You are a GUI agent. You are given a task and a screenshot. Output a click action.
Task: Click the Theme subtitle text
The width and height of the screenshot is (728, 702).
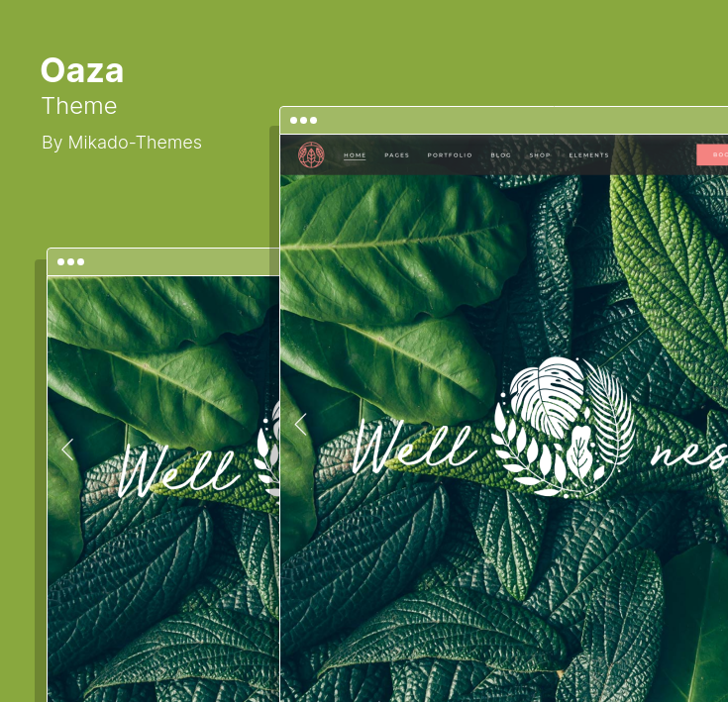click(79, 106)
